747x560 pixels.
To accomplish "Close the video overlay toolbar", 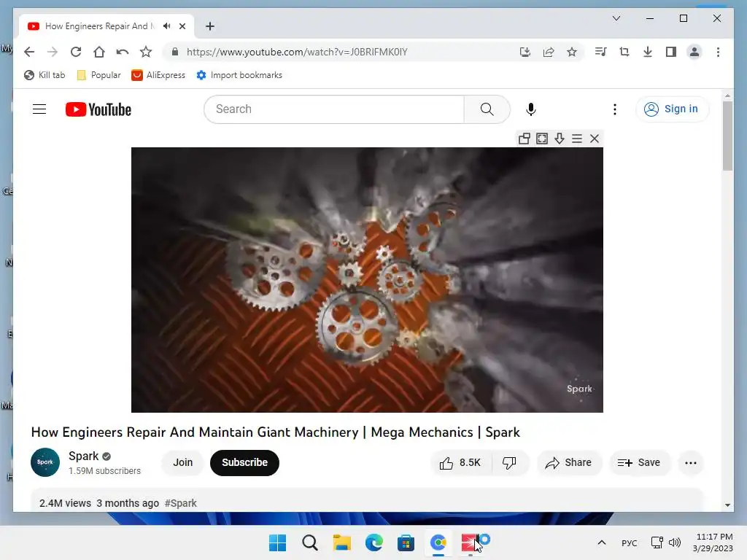I will pyautogui.click(x=595, y=139).
